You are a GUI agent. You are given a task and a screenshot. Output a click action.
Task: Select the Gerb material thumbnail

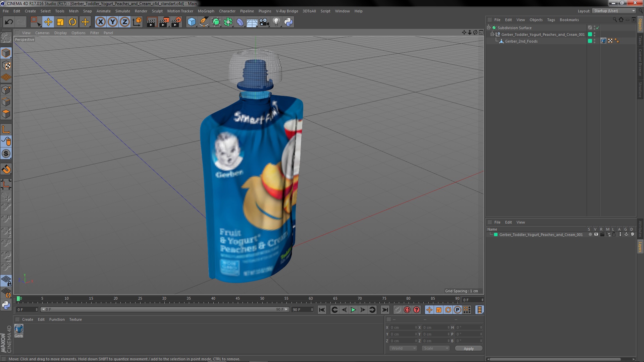tap(19, 329)
